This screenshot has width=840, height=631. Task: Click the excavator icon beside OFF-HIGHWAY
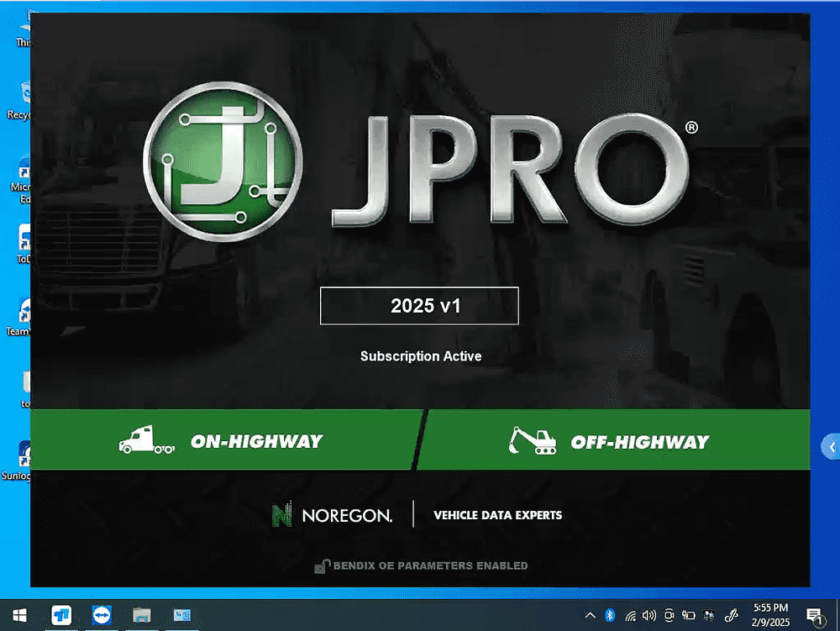tap(533, 441)
